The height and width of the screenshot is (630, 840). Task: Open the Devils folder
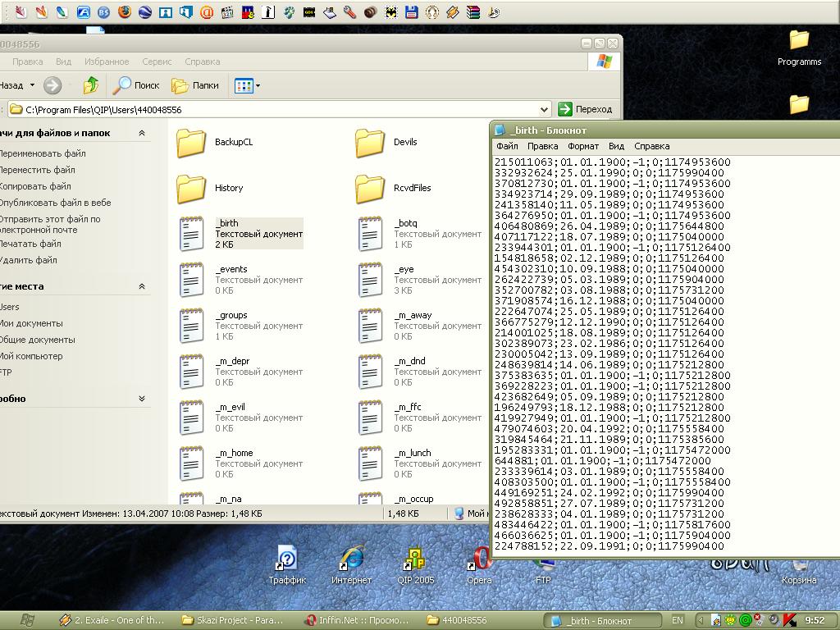(370, 143)
